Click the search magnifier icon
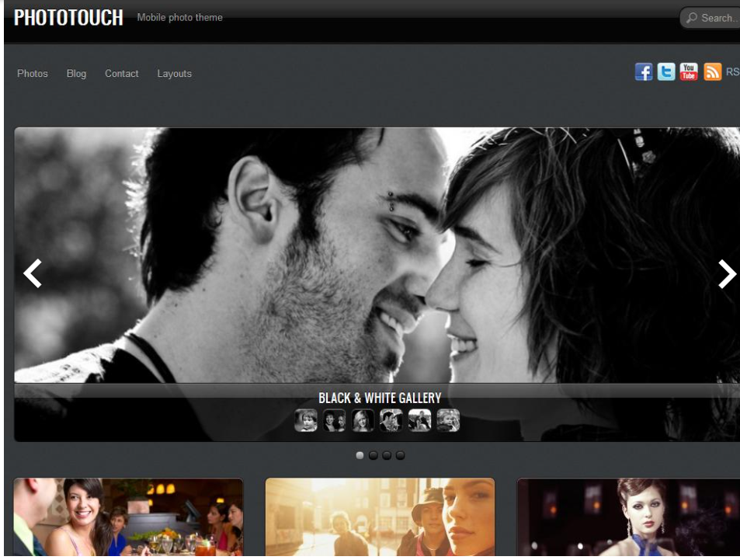The image size is (740, 560). 691,18
